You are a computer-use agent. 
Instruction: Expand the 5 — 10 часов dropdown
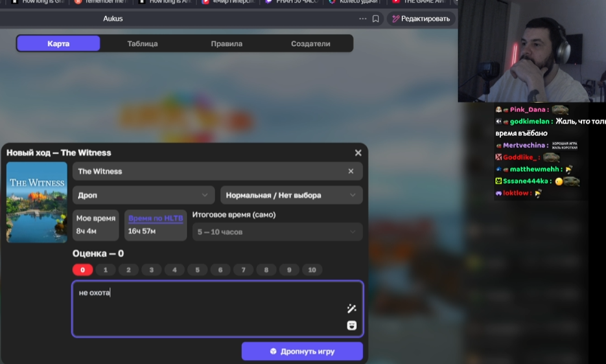277,232
